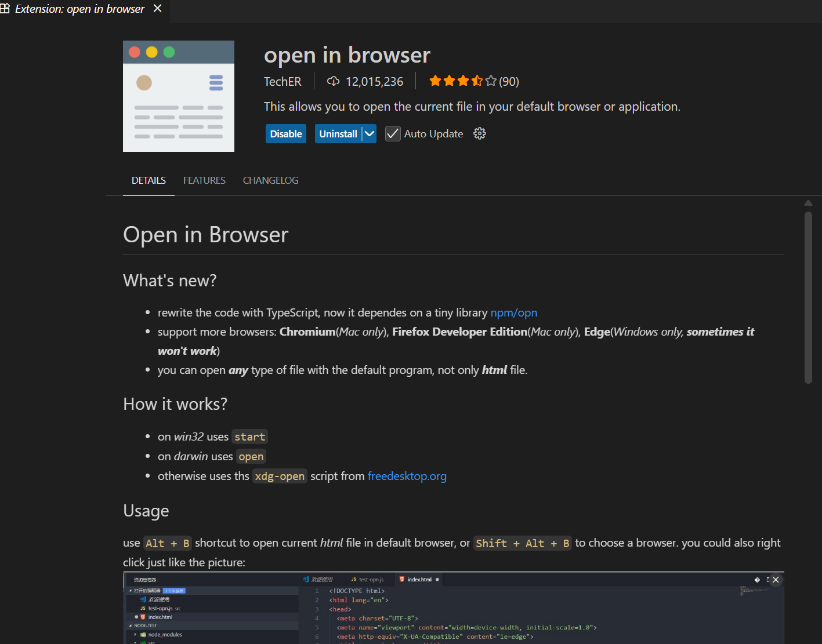
Task: Open the freedesktop.org link
Action: [407, 476]
